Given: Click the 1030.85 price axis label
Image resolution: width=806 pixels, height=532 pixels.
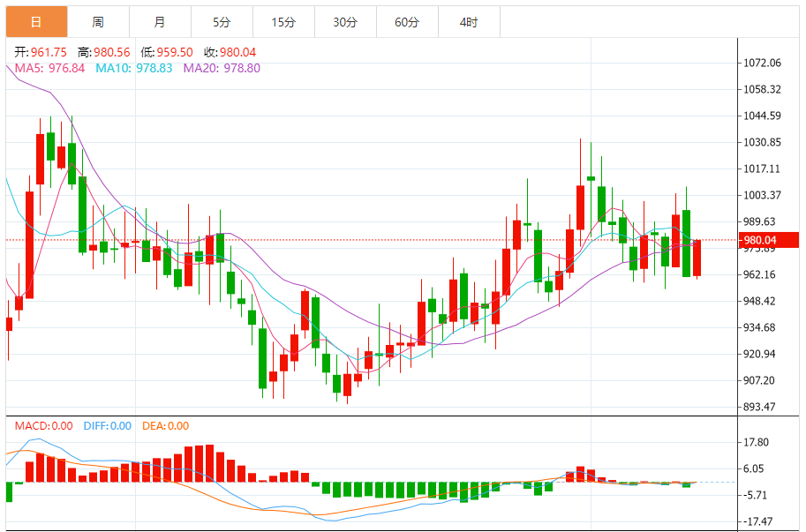Looking at the screenshot, I should coord(763,142).
